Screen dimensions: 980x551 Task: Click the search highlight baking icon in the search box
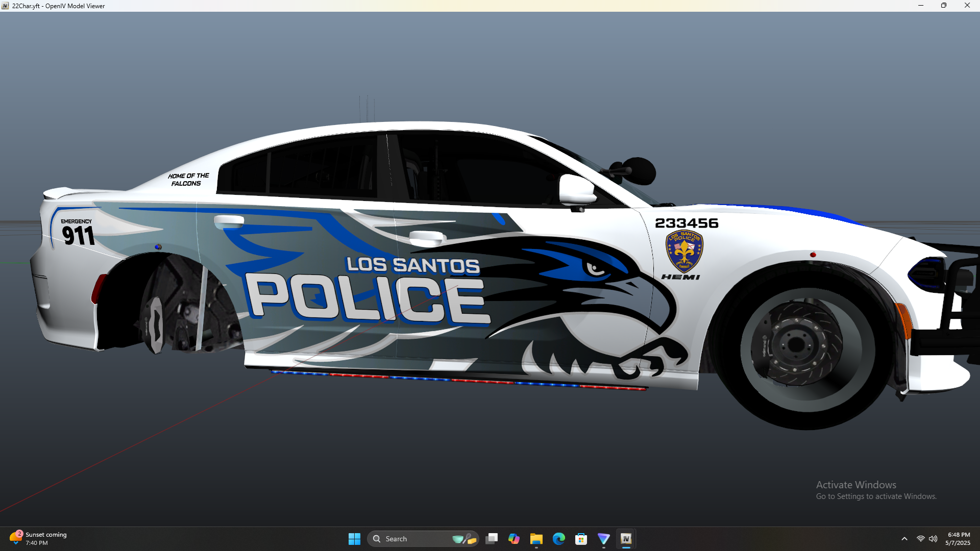tap(464, 539)
